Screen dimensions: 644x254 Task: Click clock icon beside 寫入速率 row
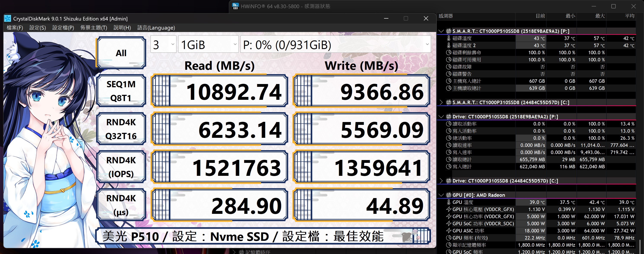449,152
